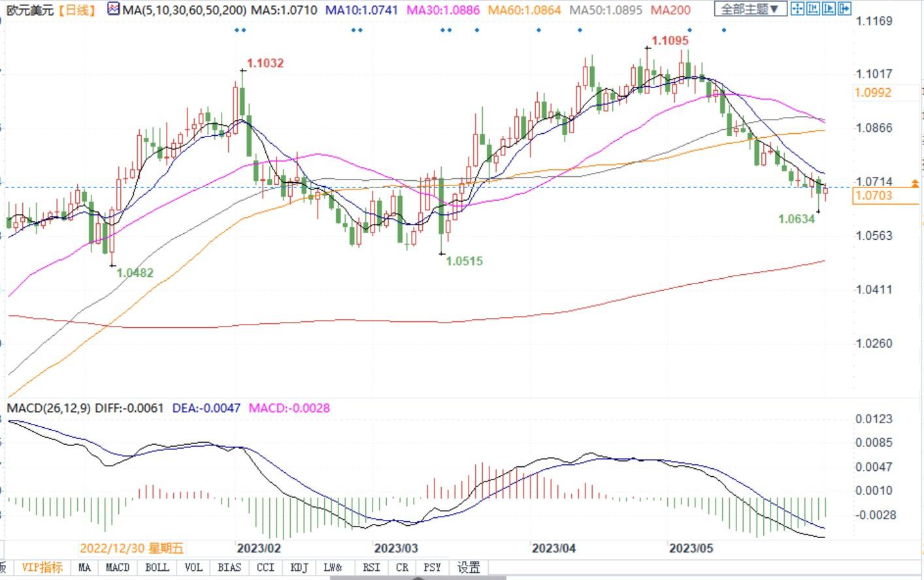Viewport: 924px width, 580px height.
Task: Click the orange 1.0992 price axis label
Action: pyautogui.click(x=873, y=93)
